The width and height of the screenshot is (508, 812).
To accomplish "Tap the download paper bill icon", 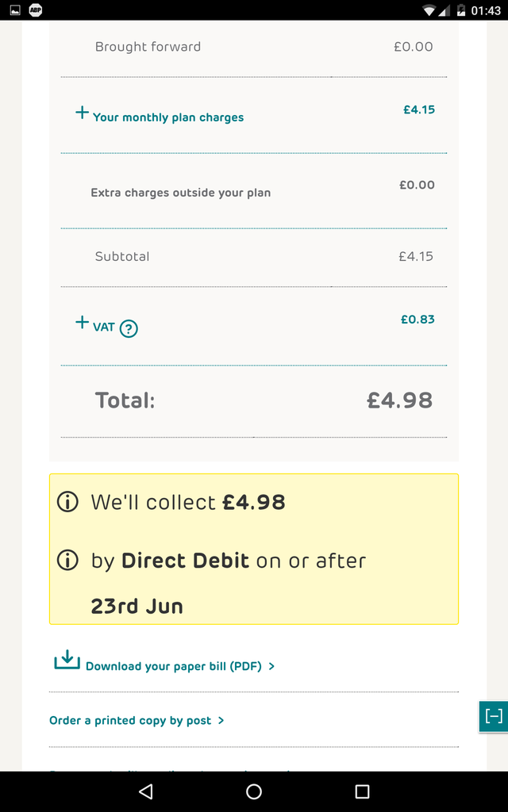I will 67,660.
